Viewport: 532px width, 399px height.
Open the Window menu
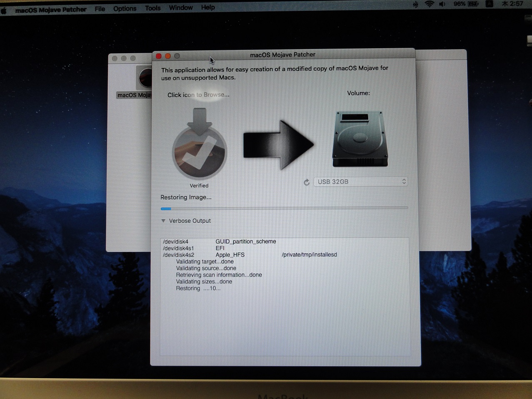(x=181, y=7)
